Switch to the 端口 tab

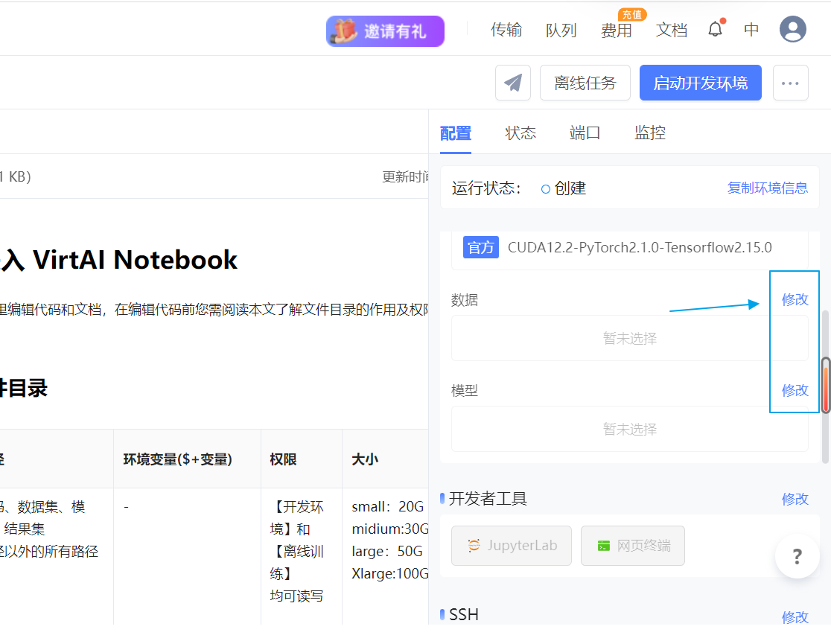coord(585,133)
